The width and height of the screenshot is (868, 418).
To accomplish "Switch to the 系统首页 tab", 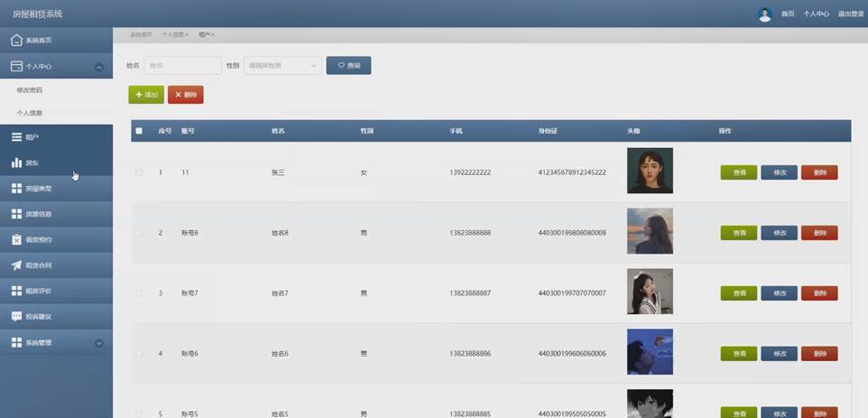I will pyautogui.click(x=141, y=35).
